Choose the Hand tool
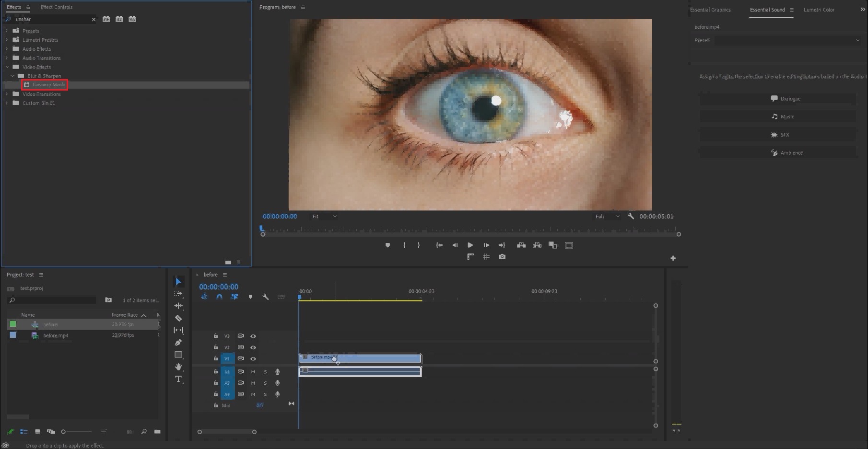 [178, 367]
